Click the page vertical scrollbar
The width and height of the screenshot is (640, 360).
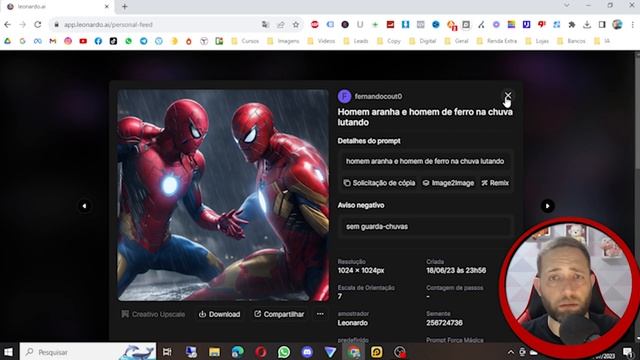click(637, 196)
